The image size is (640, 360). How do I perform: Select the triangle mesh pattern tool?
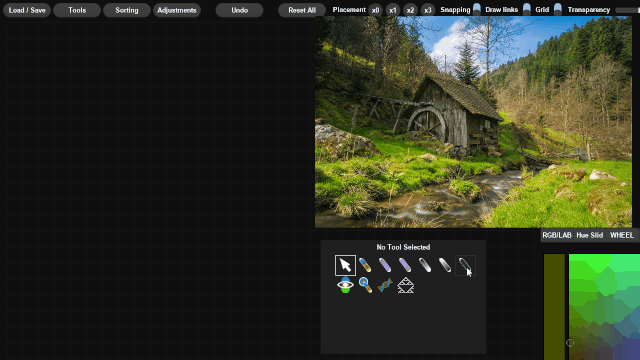[405, 285]
